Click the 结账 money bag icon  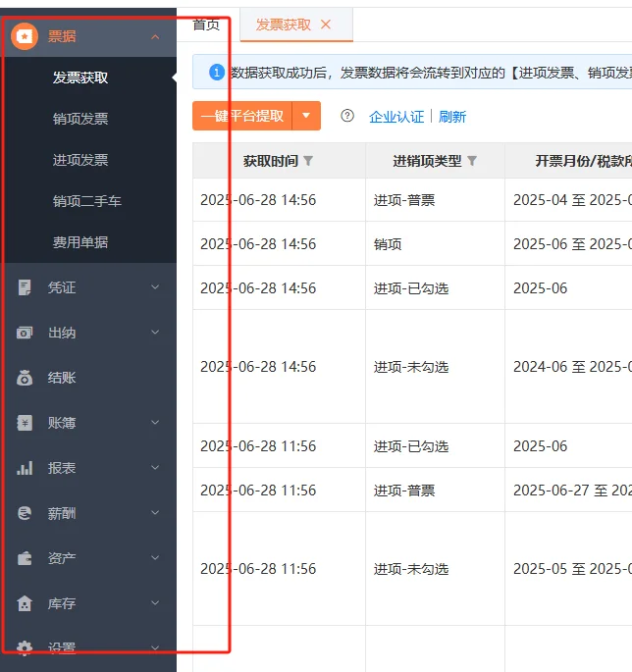25,378
